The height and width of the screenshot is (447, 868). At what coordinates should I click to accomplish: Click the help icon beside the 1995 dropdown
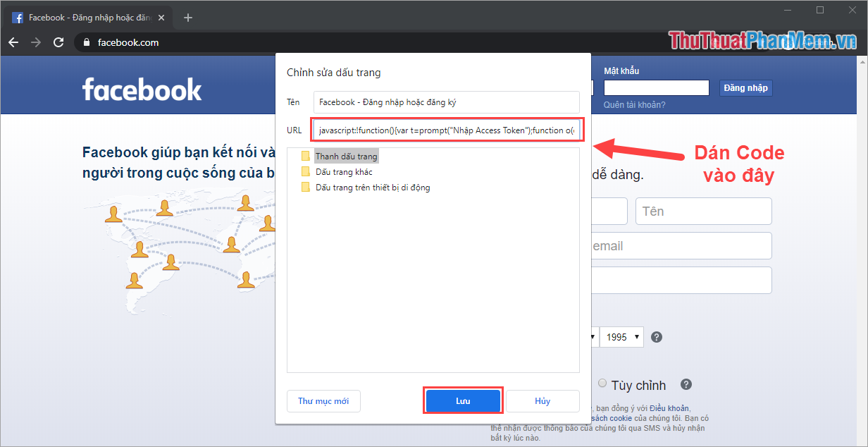[656, 337]
